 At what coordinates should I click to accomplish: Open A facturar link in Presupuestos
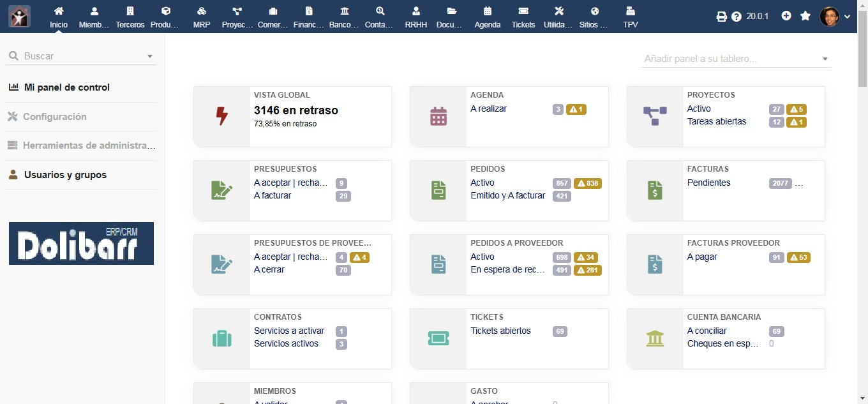click(273, 195)
